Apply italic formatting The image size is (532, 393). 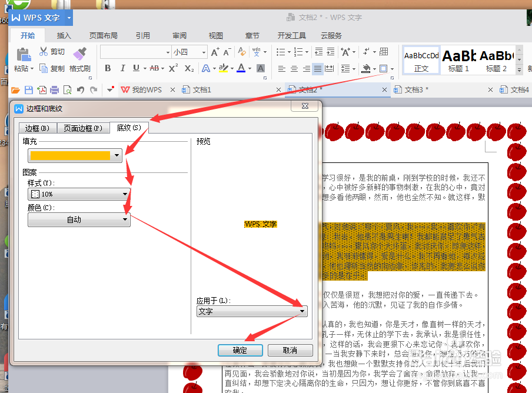click(122, 67)
